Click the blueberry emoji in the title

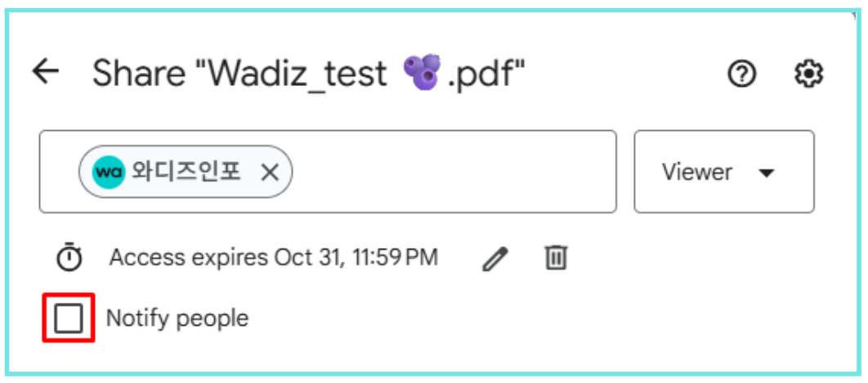pyautogui.click(x=422, y=73)
